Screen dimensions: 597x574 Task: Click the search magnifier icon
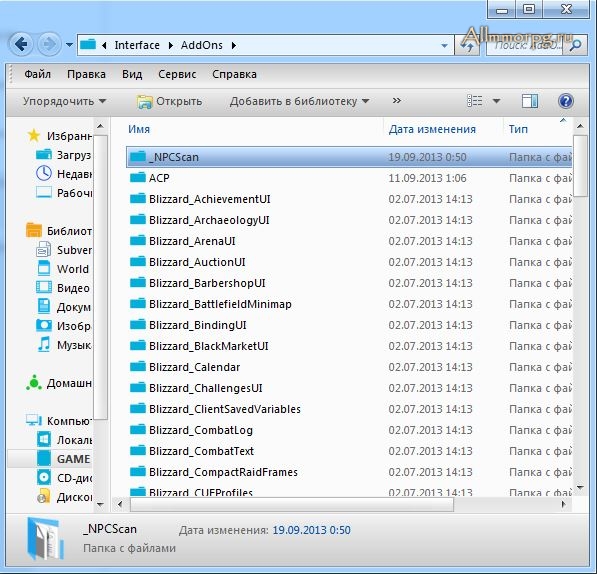point(576,45)
